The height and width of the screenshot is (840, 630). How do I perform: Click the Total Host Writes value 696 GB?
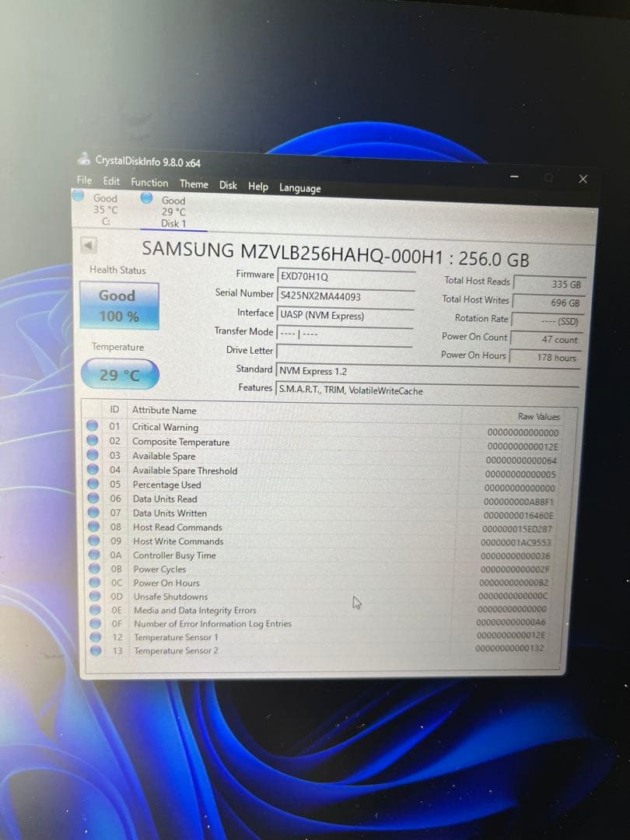click(548, 302)
